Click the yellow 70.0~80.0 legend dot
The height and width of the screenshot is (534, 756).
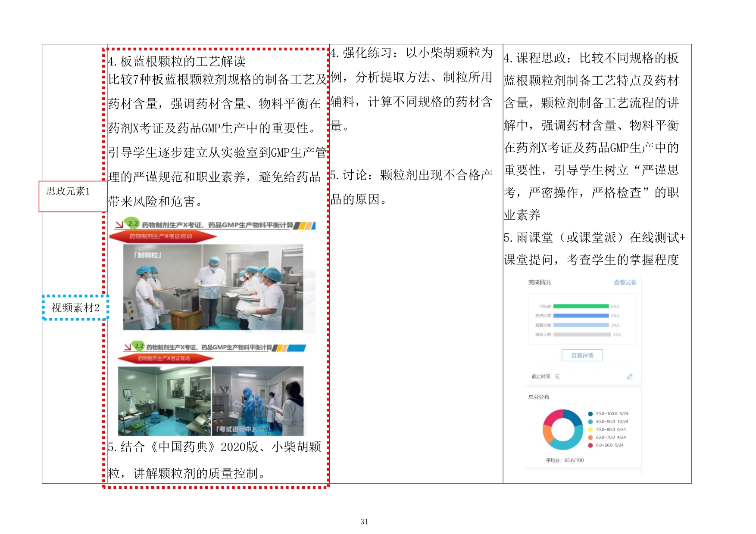point(590,429)
